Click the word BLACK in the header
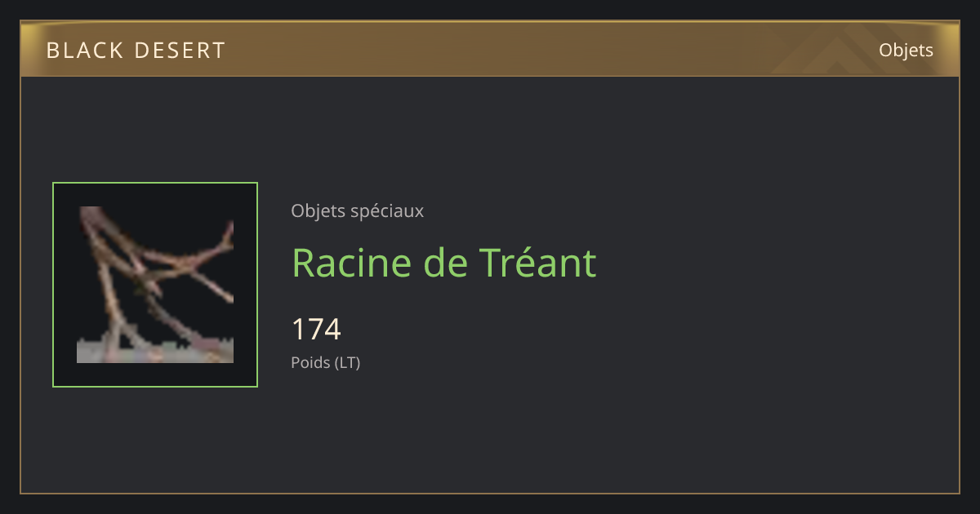This screenshot has height=514, width=980. 86,51
